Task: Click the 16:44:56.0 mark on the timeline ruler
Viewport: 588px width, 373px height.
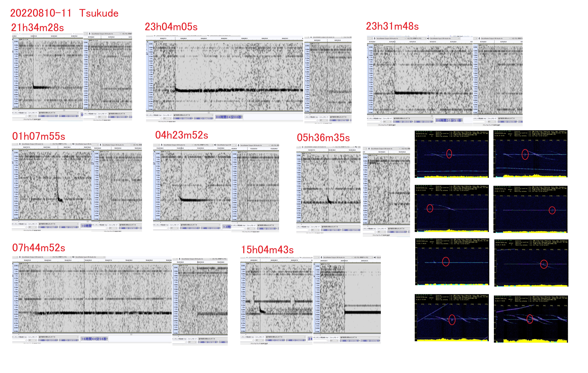Action: point(88,260)
